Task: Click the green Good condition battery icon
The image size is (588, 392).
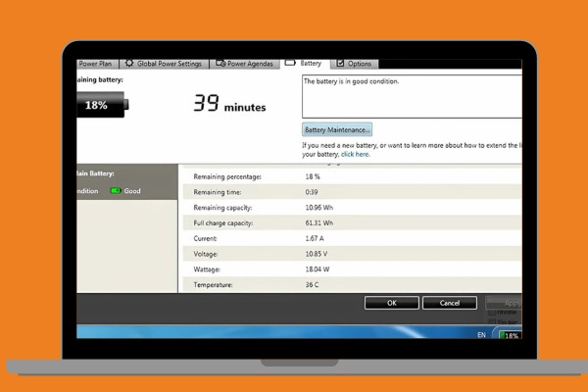Action: click(116, 191)
